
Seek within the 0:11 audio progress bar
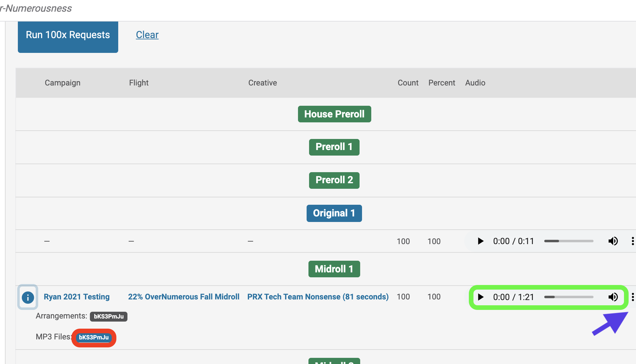(x=569, y=241)
